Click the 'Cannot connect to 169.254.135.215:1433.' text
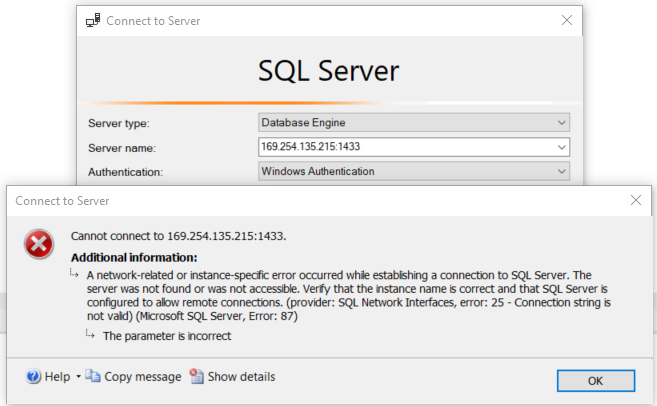657x406 pixels. 178,236
